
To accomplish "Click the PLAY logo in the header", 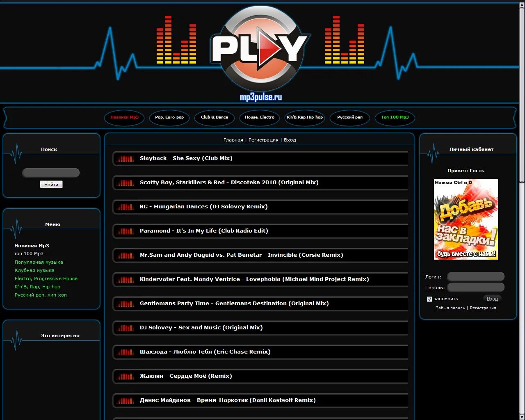I will click(260, 48).
